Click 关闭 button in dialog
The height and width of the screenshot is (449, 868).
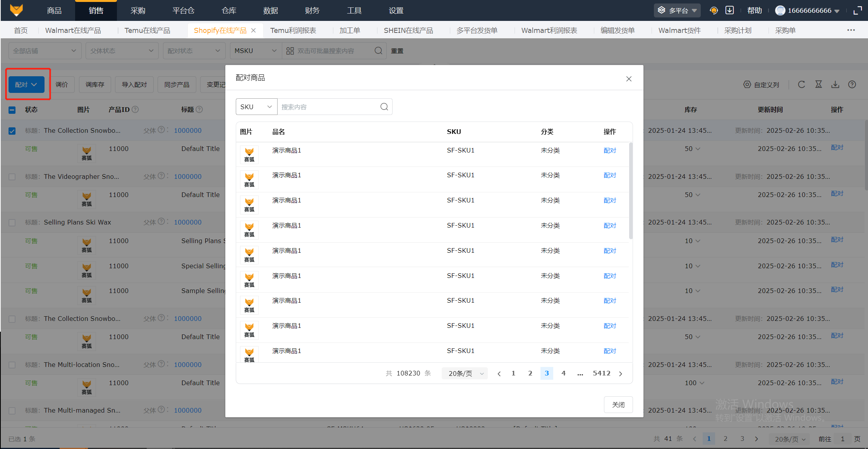point(618,404)
